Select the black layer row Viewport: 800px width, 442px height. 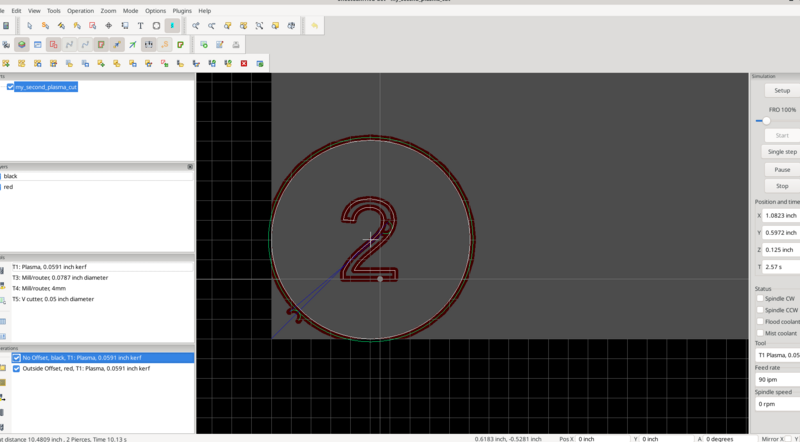pyautogui.click(x=97, y=176)
